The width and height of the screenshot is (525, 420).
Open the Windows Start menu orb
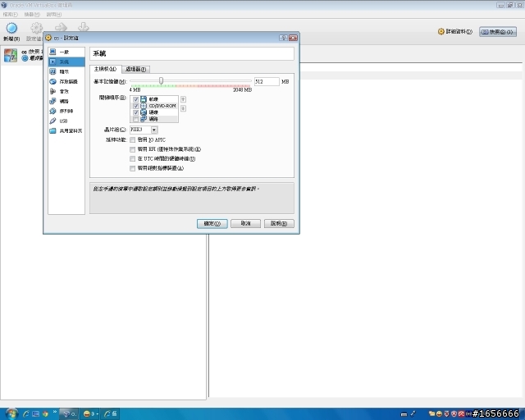[11, 414]
